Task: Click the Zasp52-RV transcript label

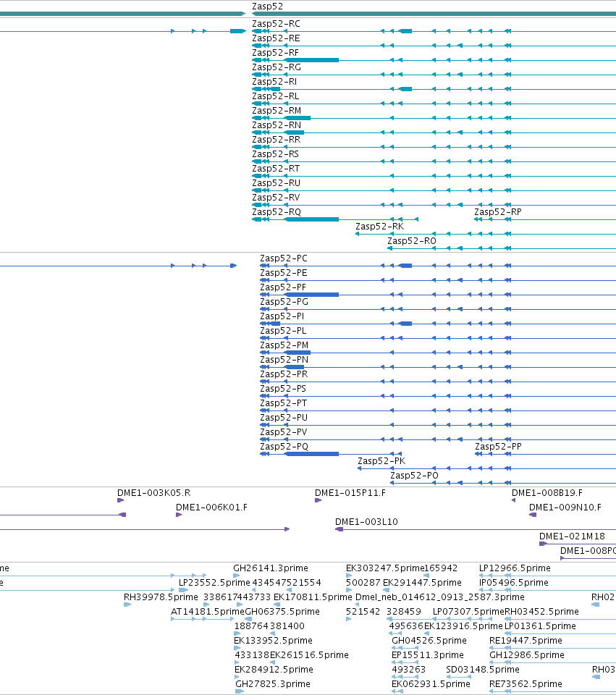Action: pyautogui.click(x=276, y=198)
